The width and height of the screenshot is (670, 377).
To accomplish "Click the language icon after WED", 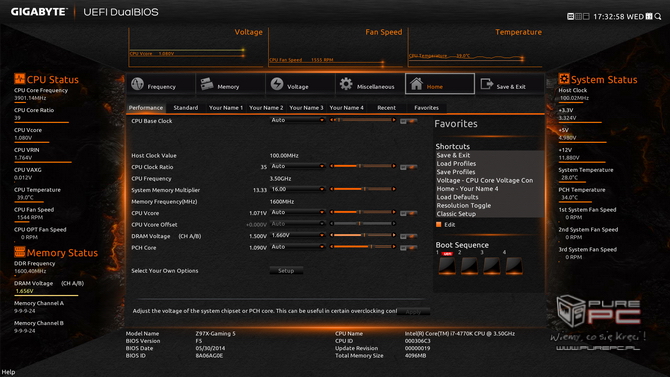I will point(649,16).
